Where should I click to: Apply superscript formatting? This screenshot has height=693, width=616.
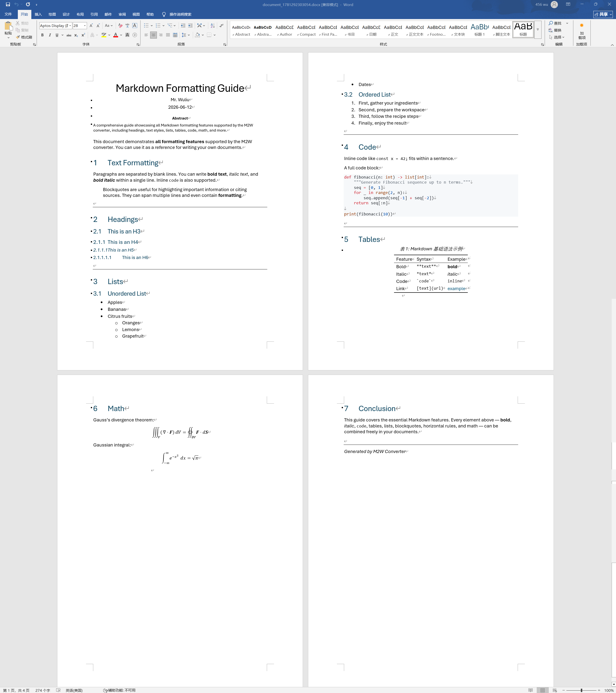(83, 35)
